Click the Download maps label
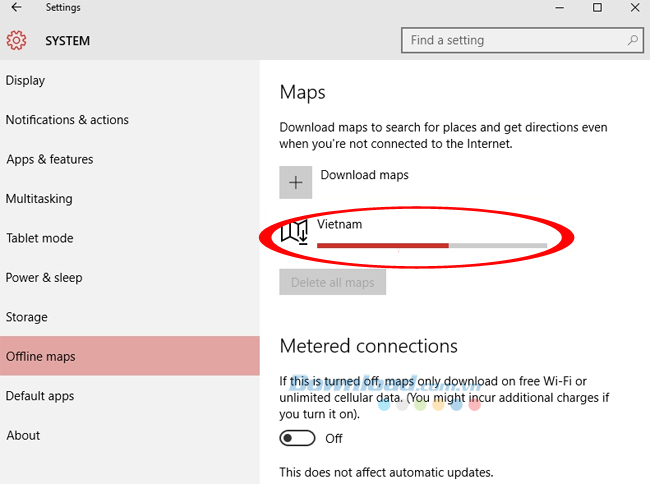Viewport: 650px width, 484px height. [364, 175]
